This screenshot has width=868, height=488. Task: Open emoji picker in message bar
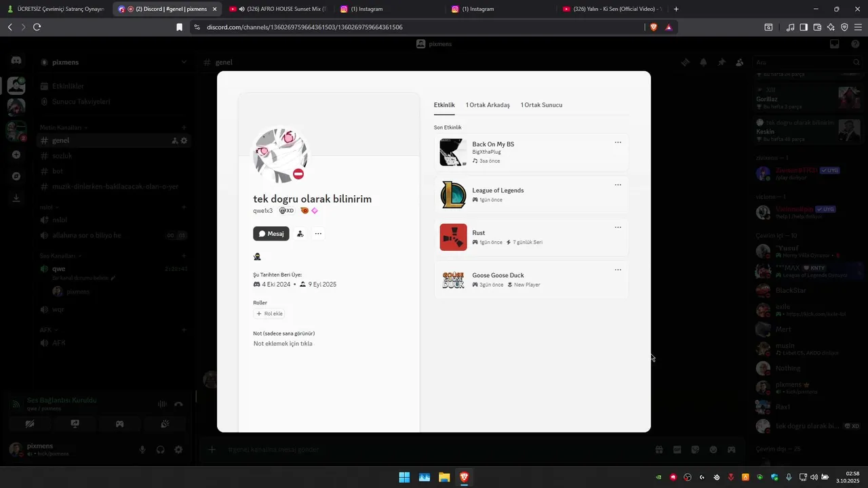coord(713,449)
